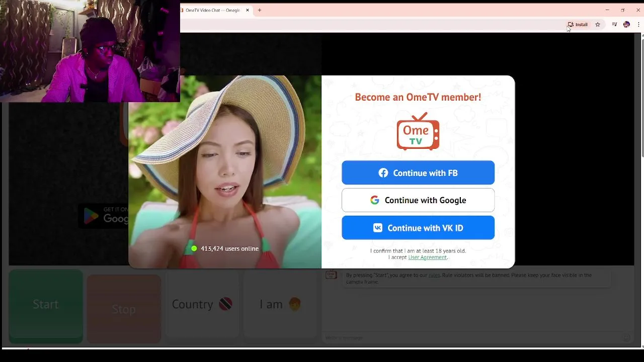Continue with VK ID button

(418, 228)
